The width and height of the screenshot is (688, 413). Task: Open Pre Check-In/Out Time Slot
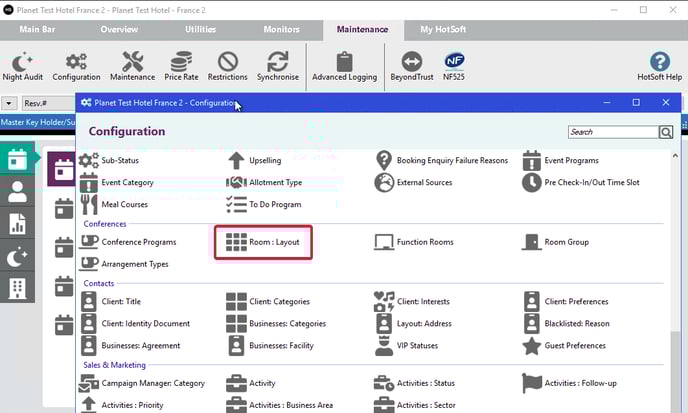(581, 183)
